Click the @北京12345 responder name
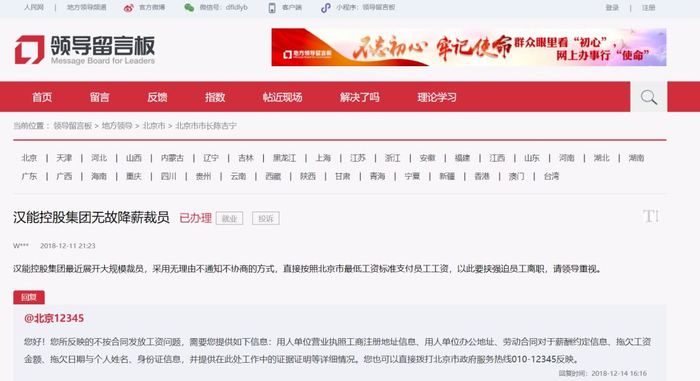This screenshot has height=381, width=700. coord(54,318)
